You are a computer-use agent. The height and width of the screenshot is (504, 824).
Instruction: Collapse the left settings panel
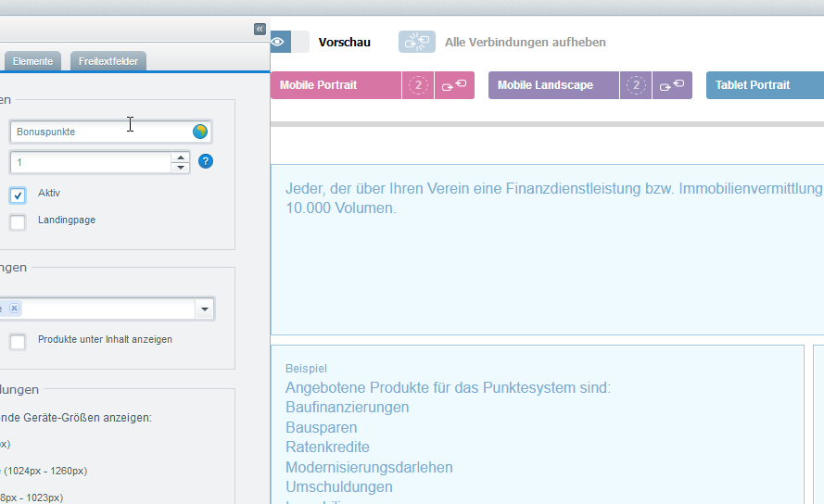(260, 29)
